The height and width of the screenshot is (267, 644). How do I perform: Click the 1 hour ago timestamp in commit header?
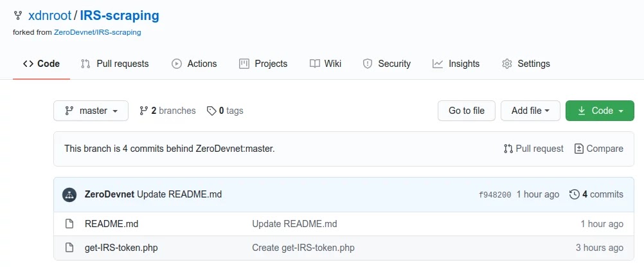click(537, 194)
